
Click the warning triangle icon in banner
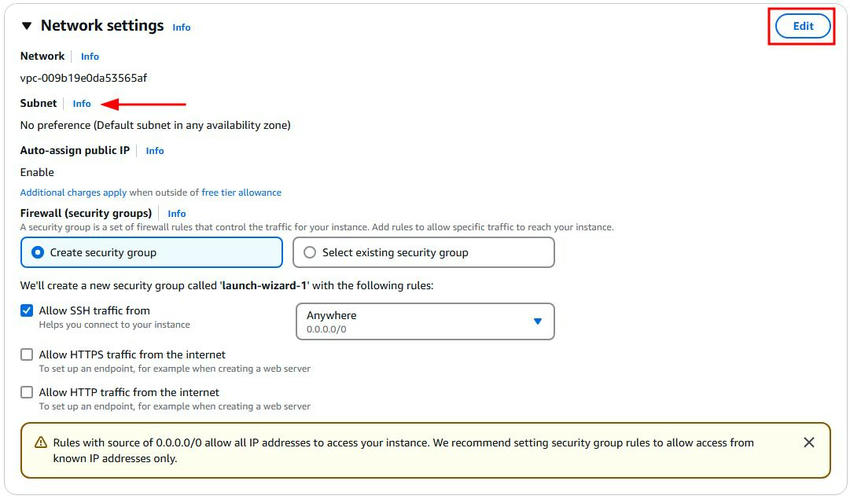pyautogui.click(x=41, y=442)
